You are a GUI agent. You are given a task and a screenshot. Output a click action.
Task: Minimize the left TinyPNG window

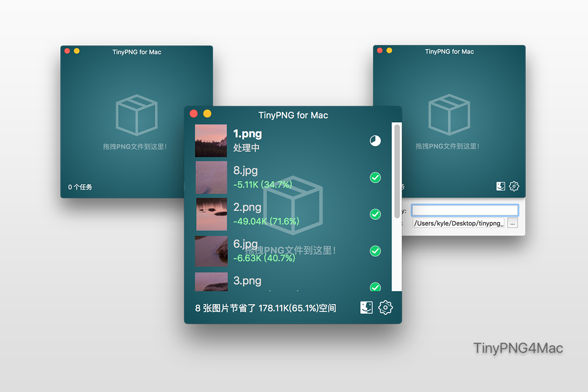(x=76, y=51)
